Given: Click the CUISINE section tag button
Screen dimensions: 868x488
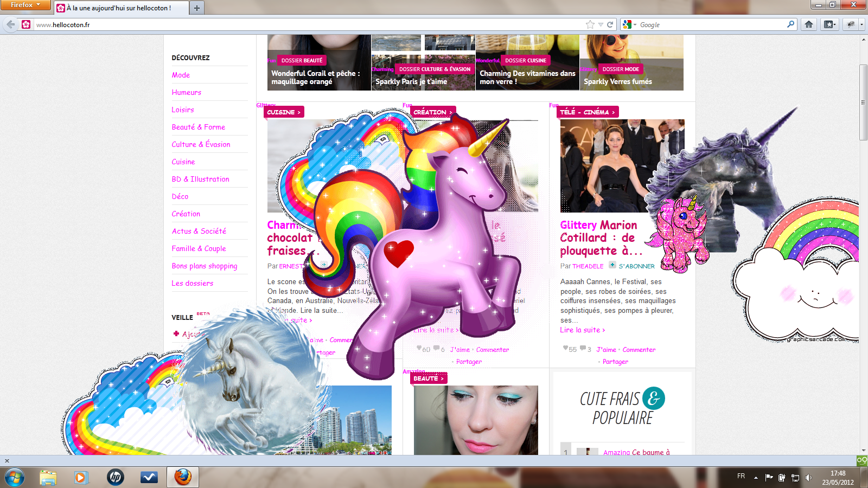Looking at the screenshot, I should click(284, 112).
